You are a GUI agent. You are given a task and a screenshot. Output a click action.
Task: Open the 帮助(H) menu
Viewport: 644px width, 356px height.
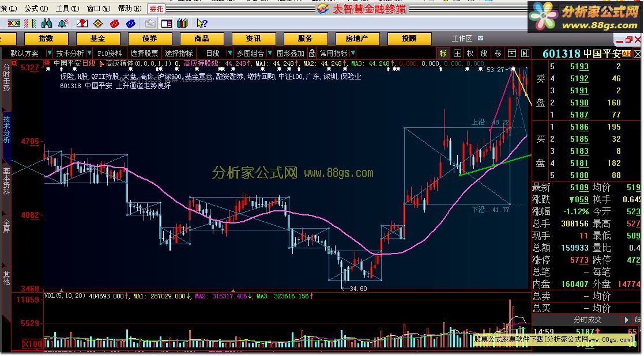click(x=129, y=8)
